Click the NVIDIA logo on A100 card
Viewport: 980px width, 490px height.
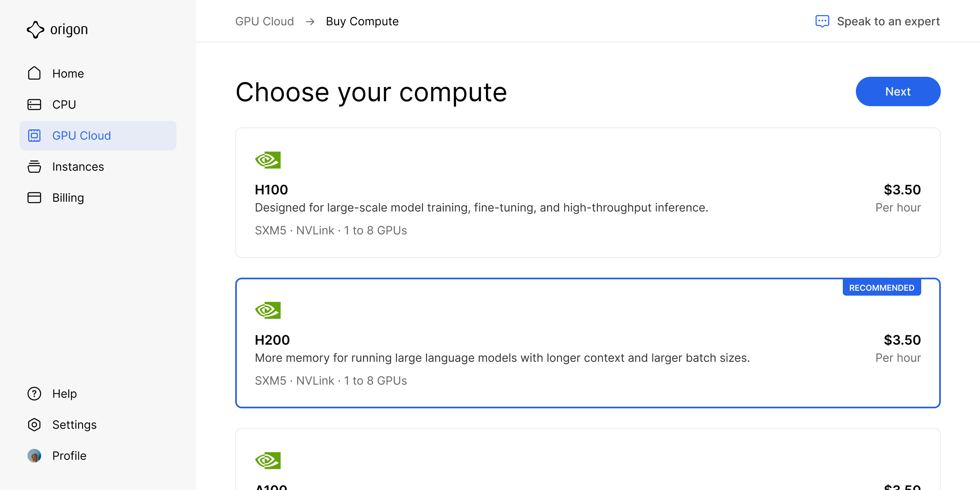pos(268,461)
